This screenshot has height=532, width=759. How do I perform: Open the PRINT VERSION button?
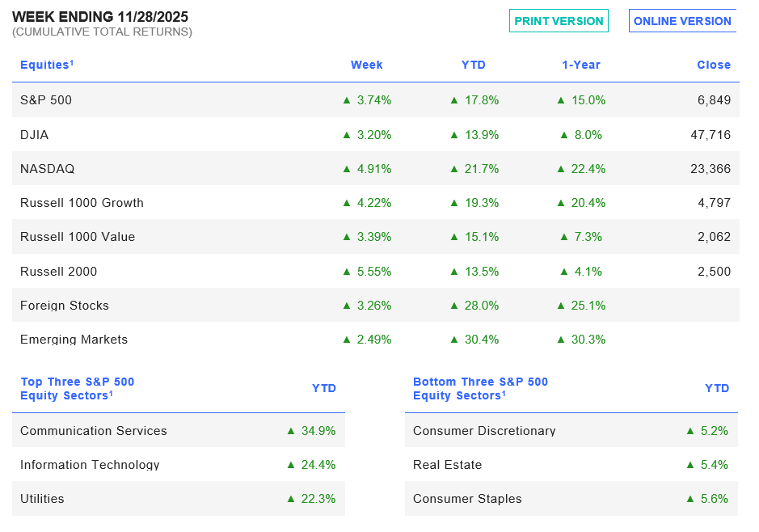[x=559, y=21]
